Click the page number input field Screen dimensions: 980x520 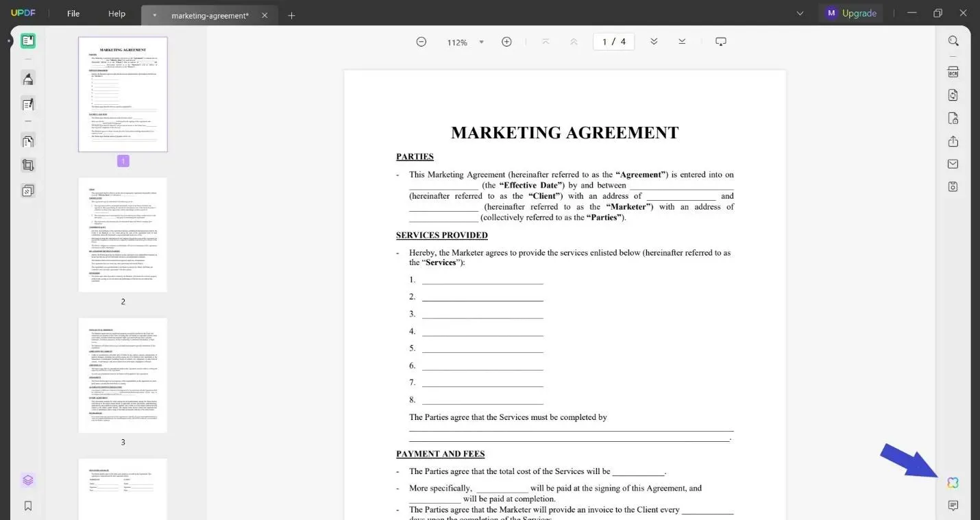(x=613, y=42)
